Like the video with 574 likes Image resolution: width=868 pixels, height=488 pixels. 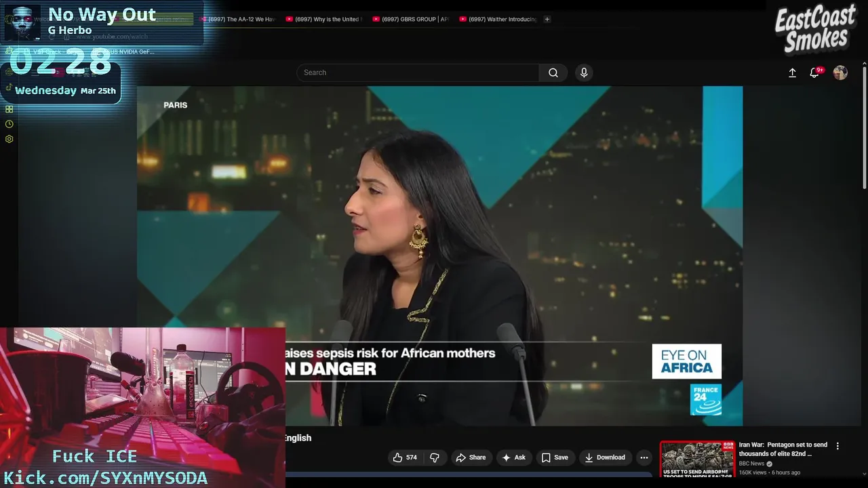(x=405, y=457)
